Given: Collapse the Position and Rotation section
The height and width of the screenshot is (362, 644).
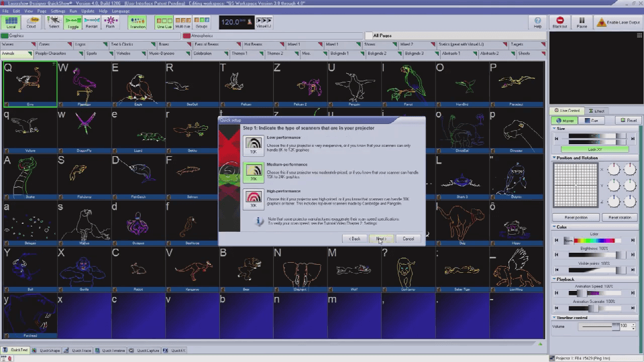Looking at the screenshot, I should click(x=554, y=158).
